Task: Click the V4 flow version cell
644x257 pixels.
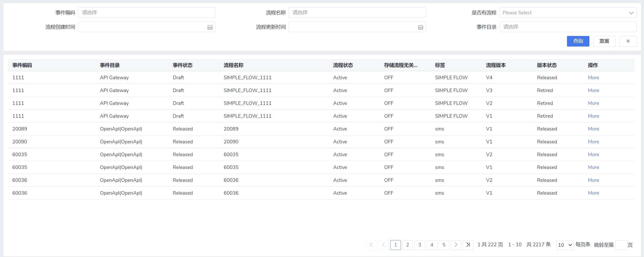Action: [489, 77]
